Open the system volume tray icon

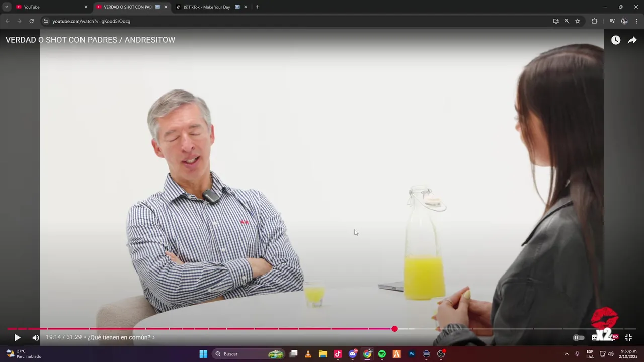click(x=611, y=354)
